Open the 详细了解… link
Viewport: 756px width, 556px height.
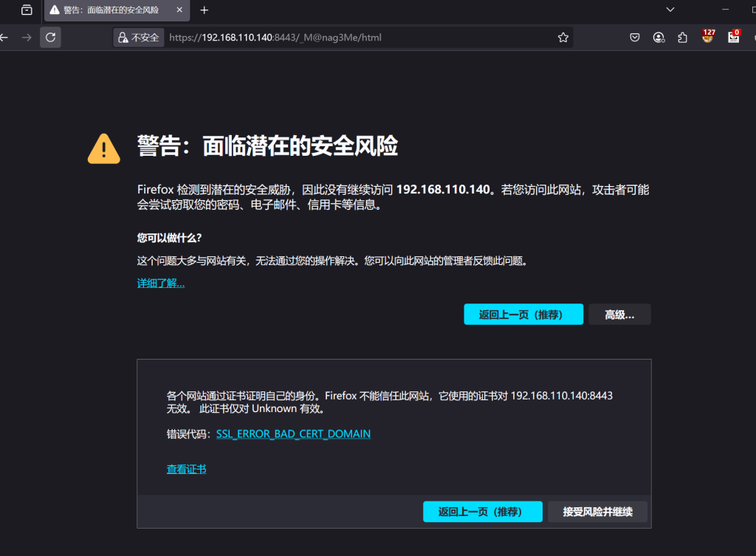click(x=161, y=284)
